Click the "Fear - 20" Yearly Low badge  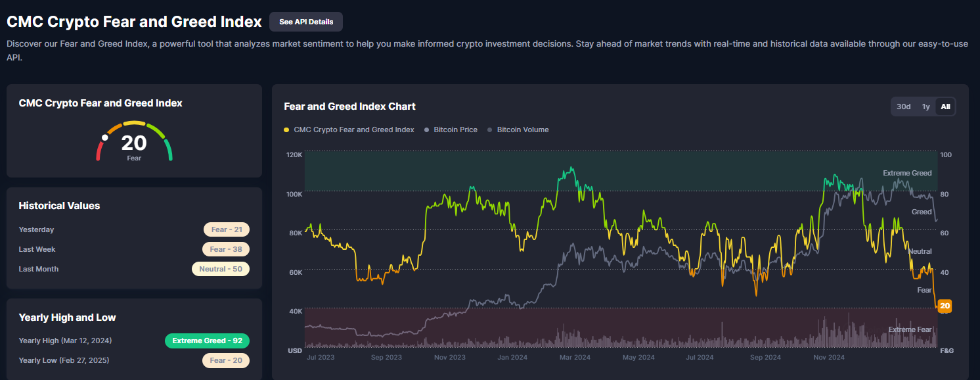pos(226,360)
